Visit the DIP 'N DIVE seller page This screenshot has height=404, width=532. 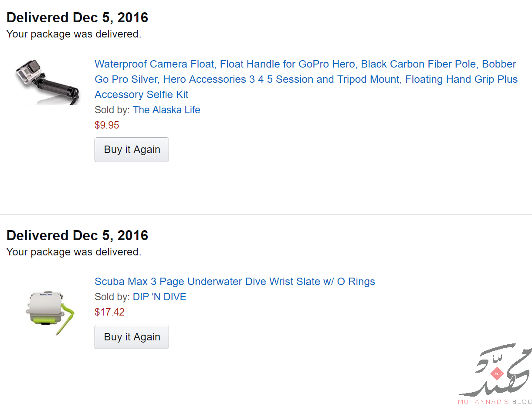tap(159, 297)
